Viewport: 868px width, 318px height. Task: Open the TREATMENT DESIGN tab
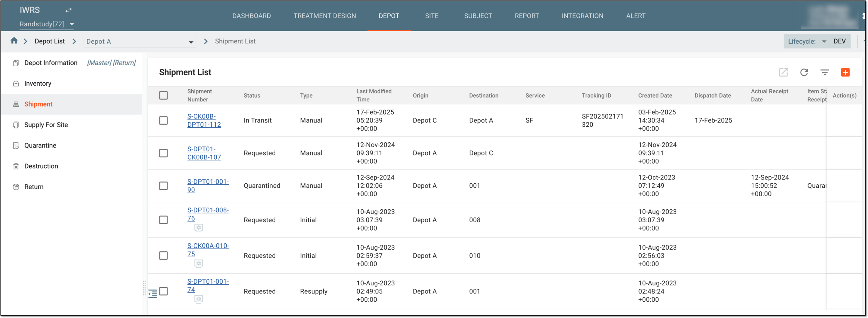(x=325, y=16)
